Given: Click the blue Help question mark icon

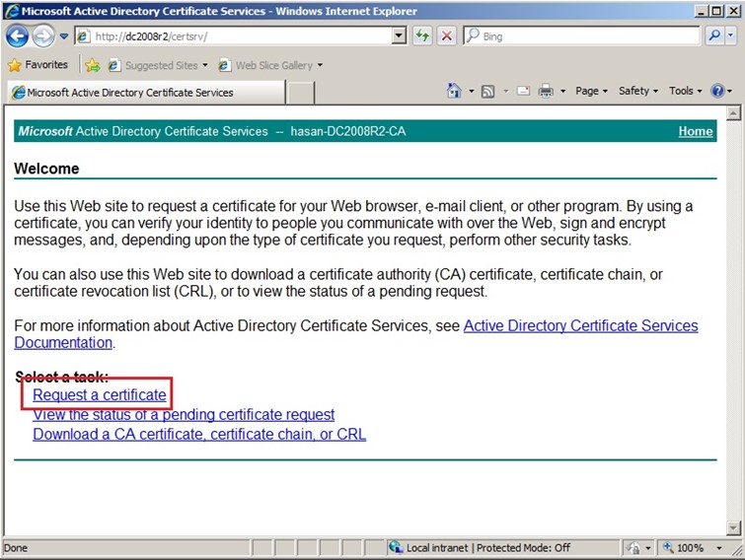Looking at the screenshot, I should [717, 91].
